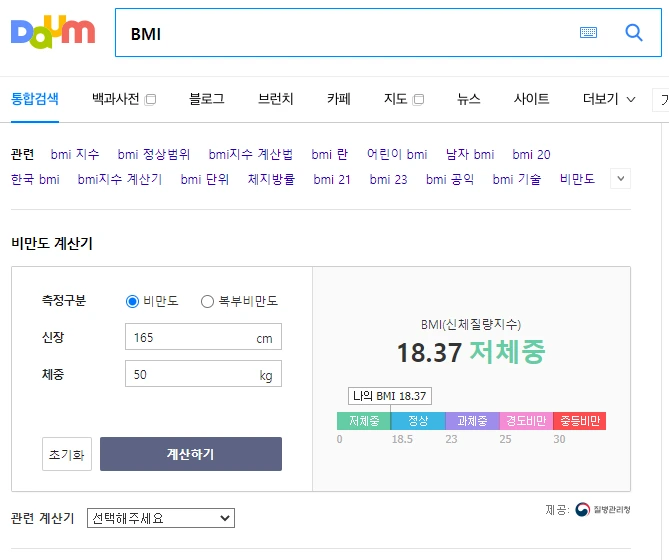Open the virtual keyboard icon in search box

coord(588,32)
